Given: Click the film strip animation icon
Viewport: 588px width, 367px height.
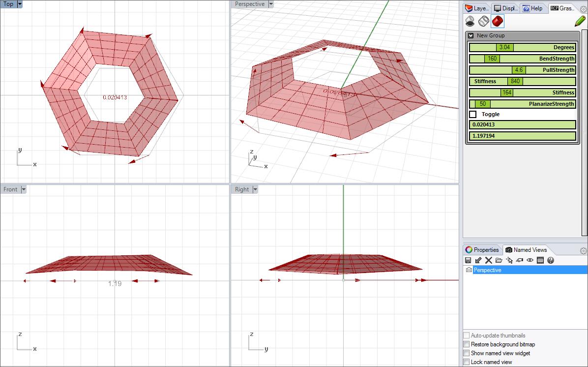Looking at the screenshot, I should (540, 260).
